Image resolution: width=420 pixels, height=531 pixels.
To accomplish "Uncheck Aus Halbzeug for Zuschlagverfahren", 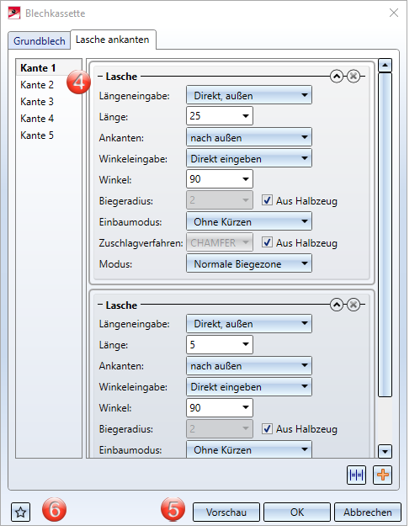I will pyautogui.click(x=267, y=242).
